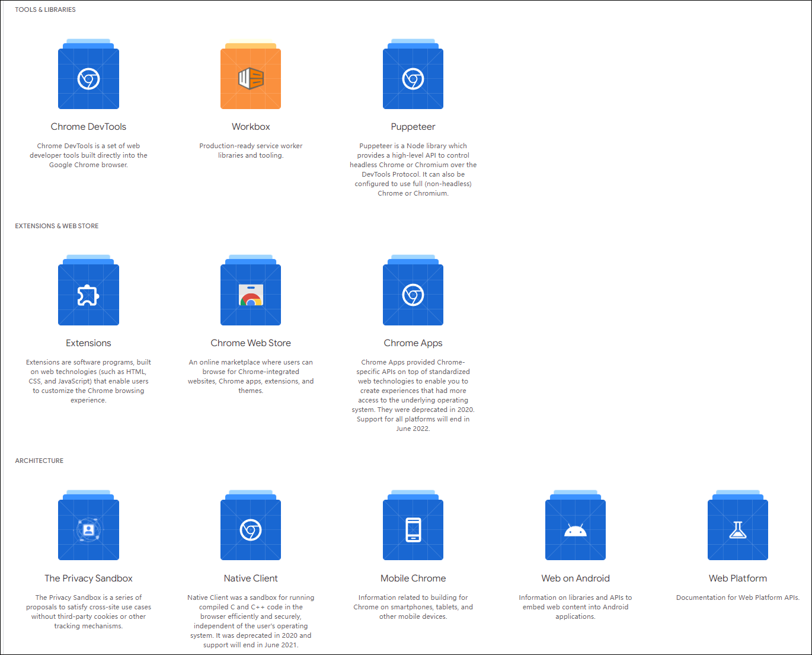The image size is (812, 655).
Task: Click the Chrome Apps folder icon
Action: (x=413, y=290)
